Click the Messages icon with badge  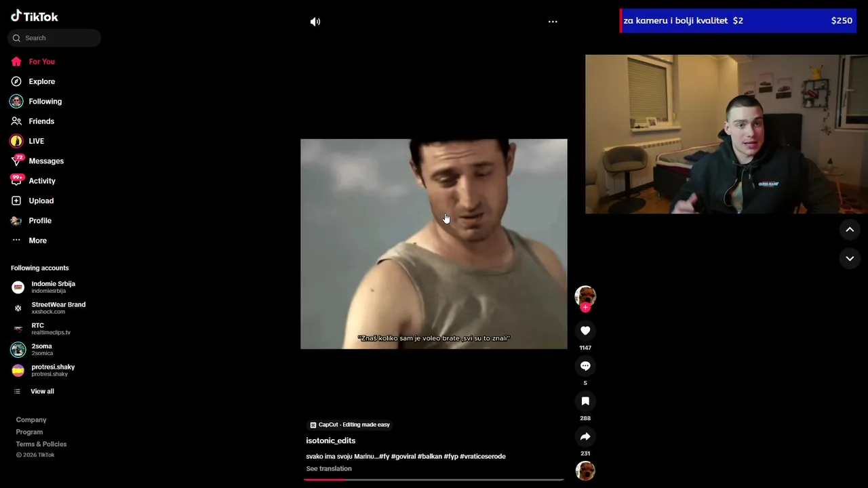pyautogui.click(x=17, y=161)
